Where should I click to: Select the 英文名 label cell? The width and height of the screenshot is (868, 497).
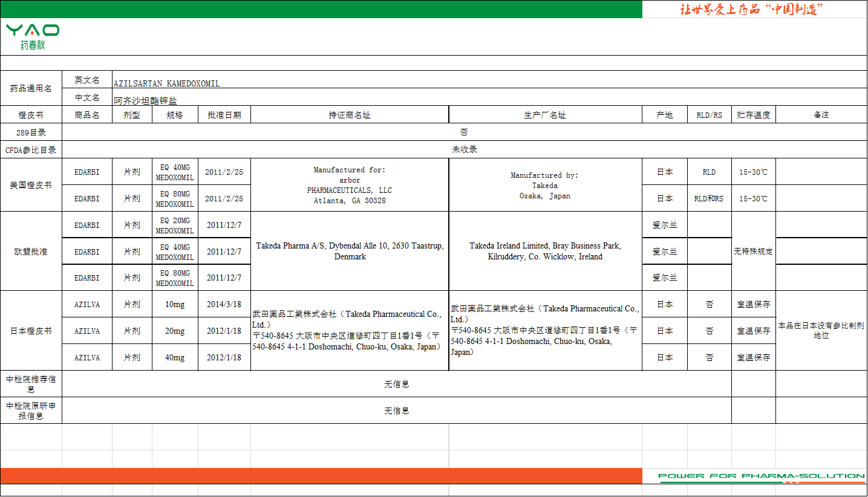(x=87, y=80)
